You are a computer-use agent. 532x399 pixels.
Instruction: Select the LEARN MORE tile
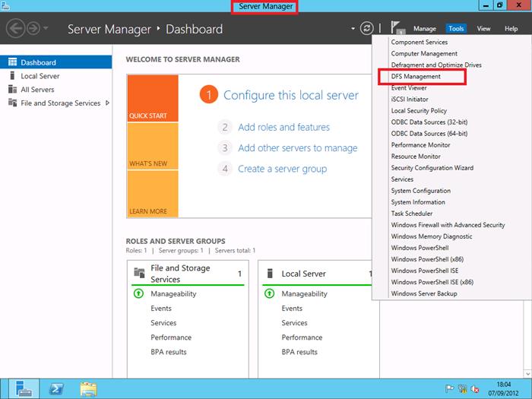[153, 194]
